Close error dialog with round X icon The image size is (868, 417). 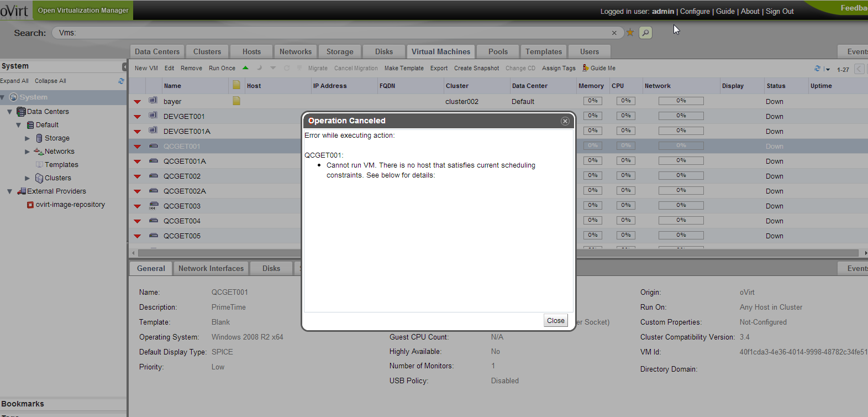tap(565, 121)
